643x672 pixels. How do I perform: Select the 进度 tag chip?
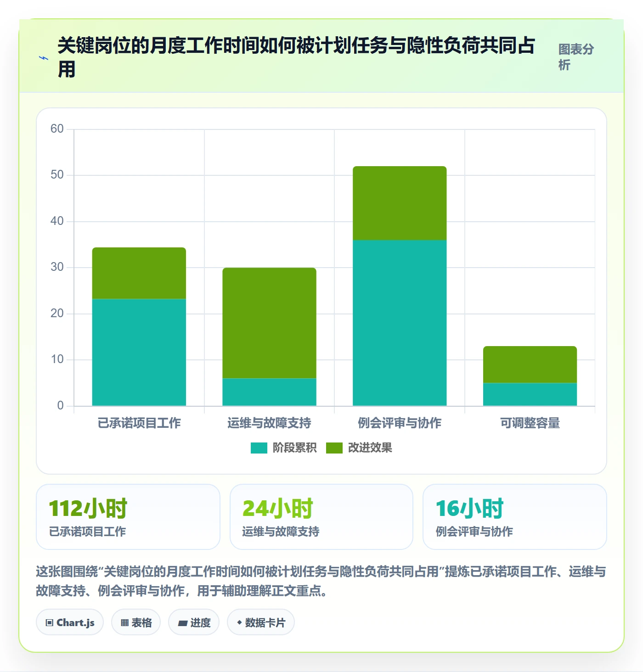pos(194,622)
